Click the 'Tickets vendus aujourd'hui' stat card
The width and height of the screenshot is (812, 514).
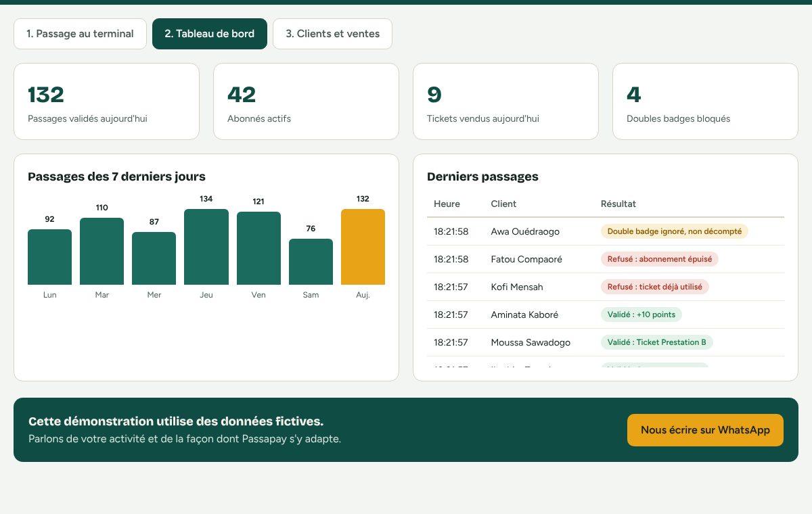(x=505, y=101)
